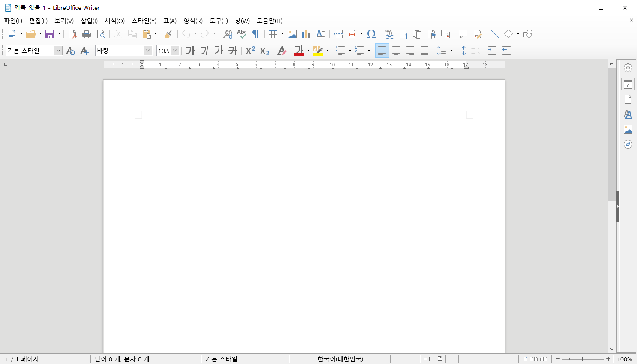Screen dimensions: 637x364
Task: Open font name dropdown (바탕)
Action: click(148, 51)
